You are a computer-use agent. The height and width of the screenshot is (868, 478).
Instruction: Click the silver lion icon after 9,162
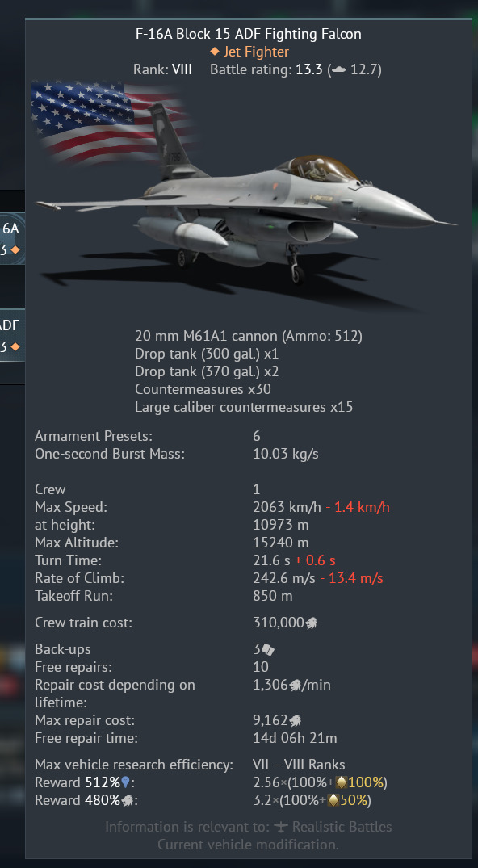pyautogui.click(x=295, y=721)
